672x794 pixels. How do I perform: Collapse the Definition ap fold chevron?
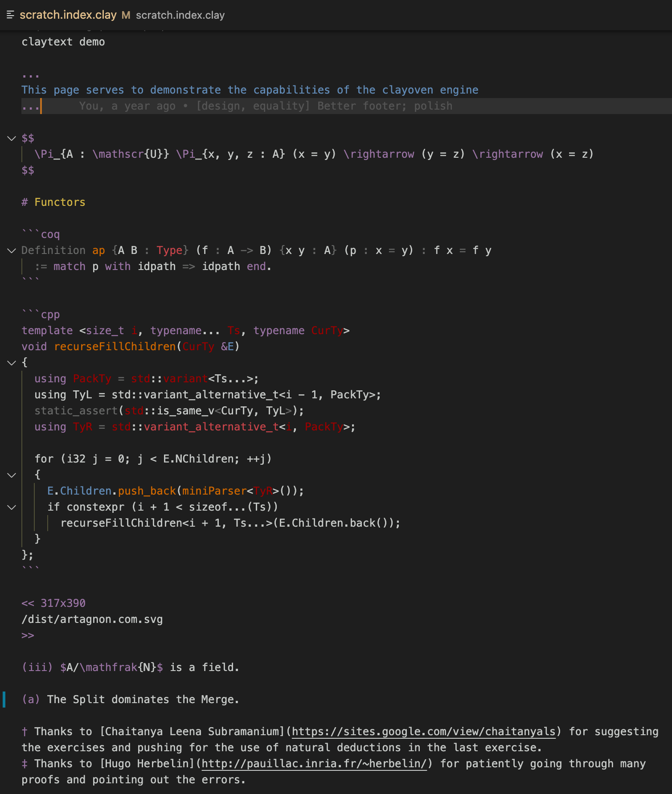[12, 250]
